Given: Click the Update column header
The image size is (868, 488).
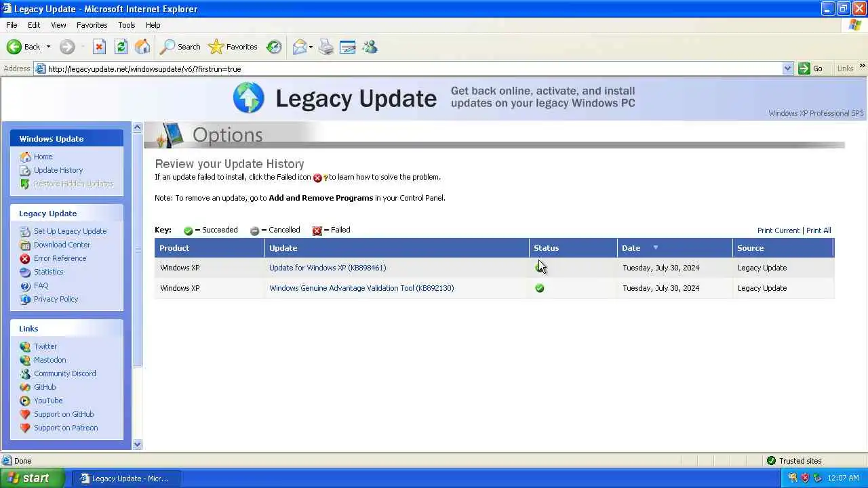Looking at the screenshot, I should pos(397,248).
